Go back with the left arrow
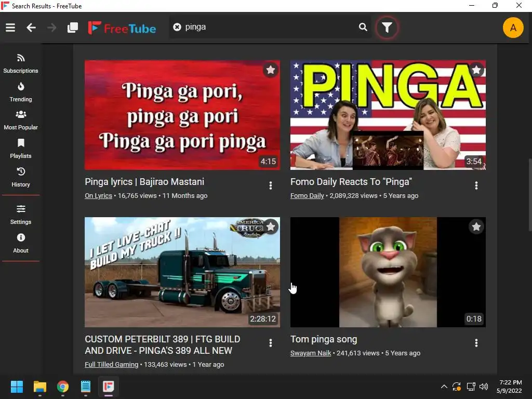 [31, 28]
